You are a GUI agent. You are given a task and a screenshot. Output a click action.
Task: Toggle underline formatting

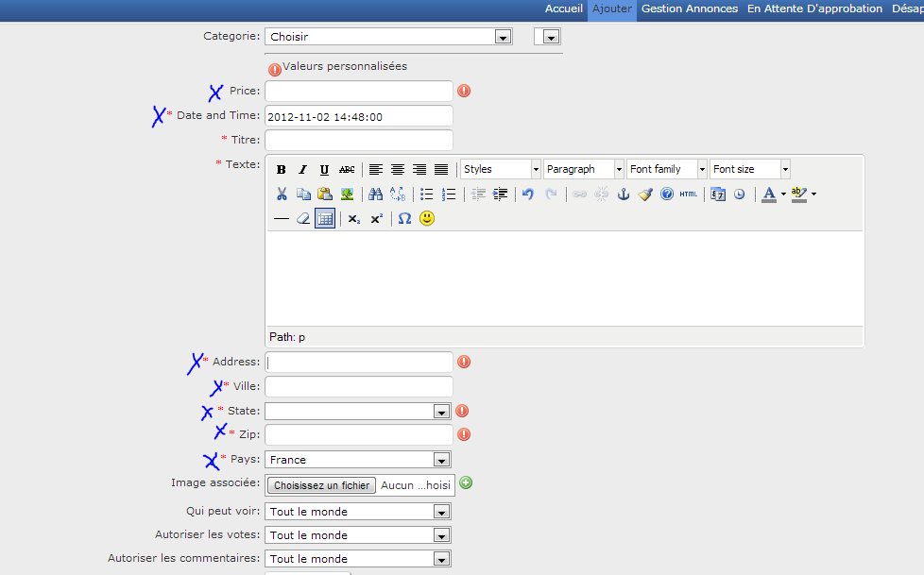[324, 170]
